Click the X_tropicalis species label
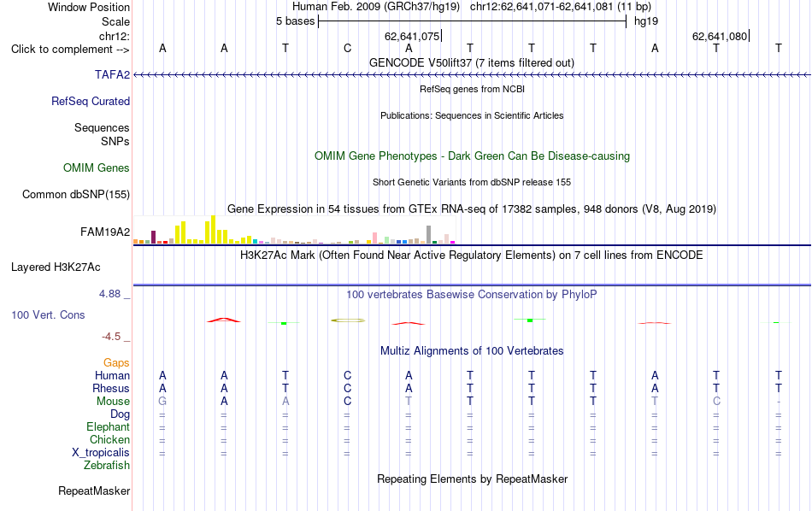 point(101,453)
